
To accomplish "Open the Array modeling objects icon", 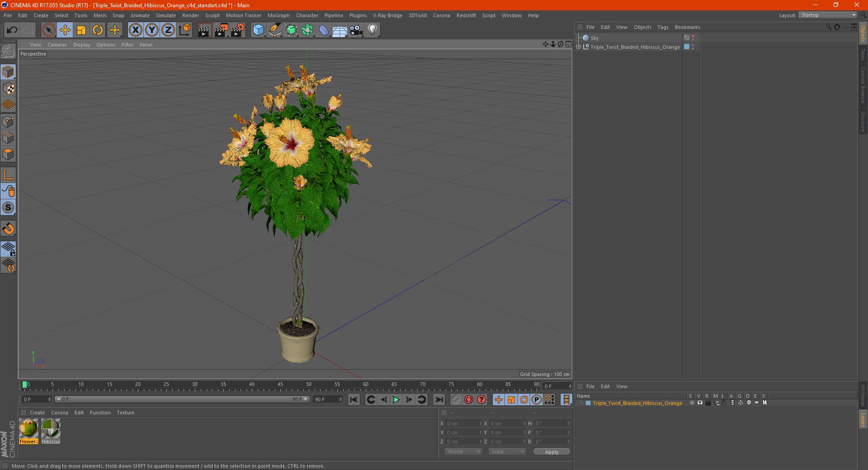I will coord(307,30).
